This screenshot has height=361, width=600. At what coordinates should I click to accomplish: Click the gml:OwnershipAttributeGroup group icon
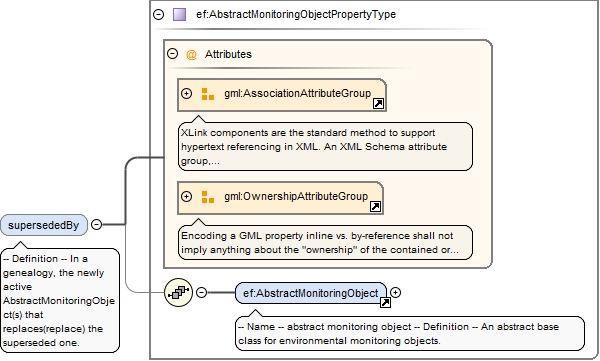click(x=208, y=197)
